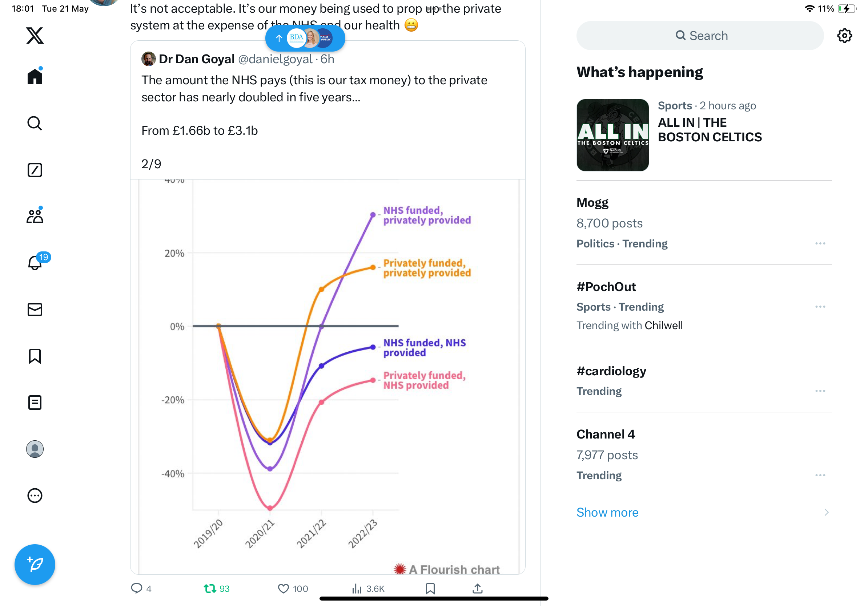This screenshot has width=868, height=606.
Task: Open the Lists icon in sidebar
Action: point(35,403)
